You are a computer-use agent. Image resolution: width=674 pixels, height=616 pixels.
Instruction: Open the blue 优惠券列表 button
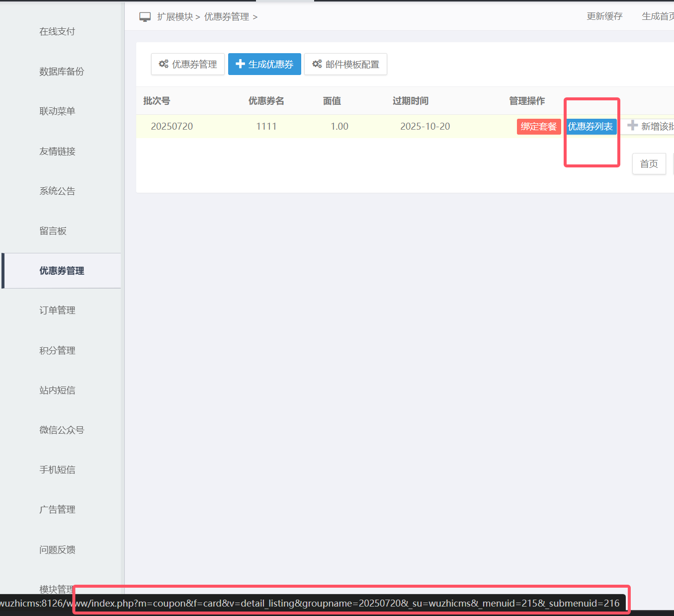590,127
